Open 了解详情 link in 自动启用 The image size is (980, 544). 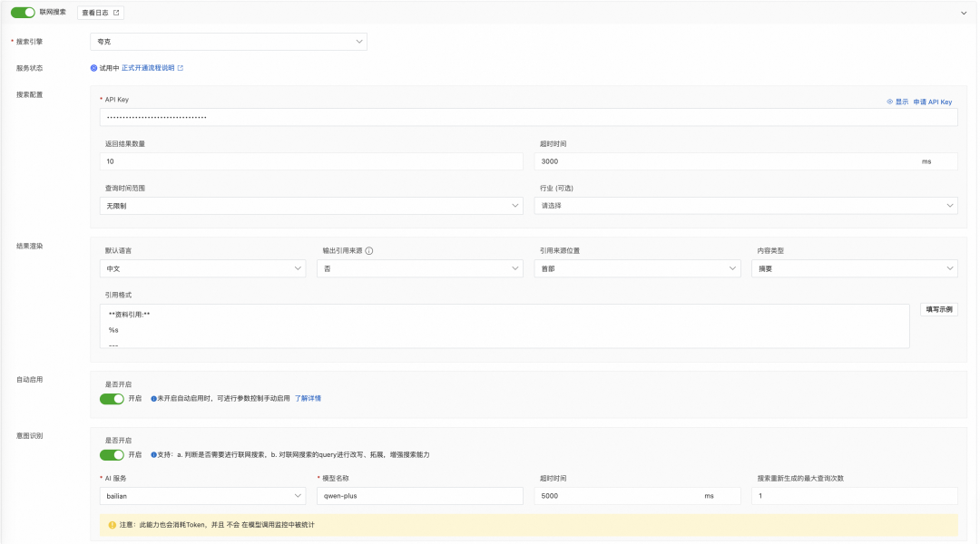(308, 399)
